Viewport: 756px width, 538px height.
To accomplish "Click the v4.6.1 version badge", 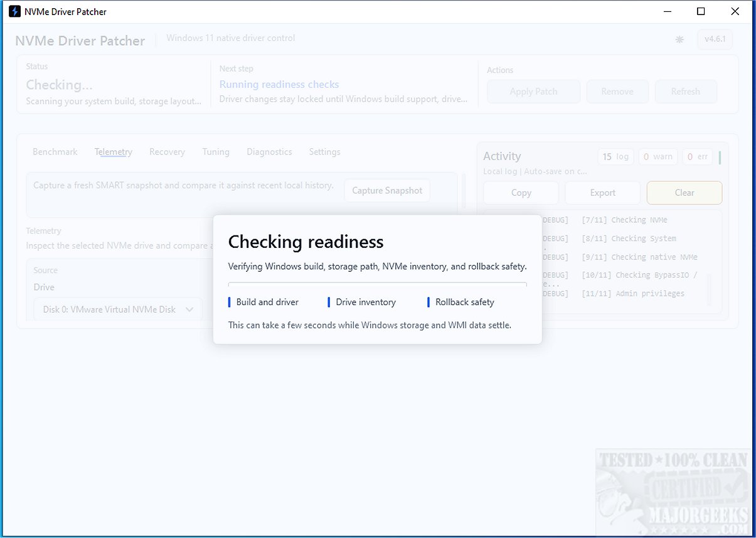I will coord(715,39).
